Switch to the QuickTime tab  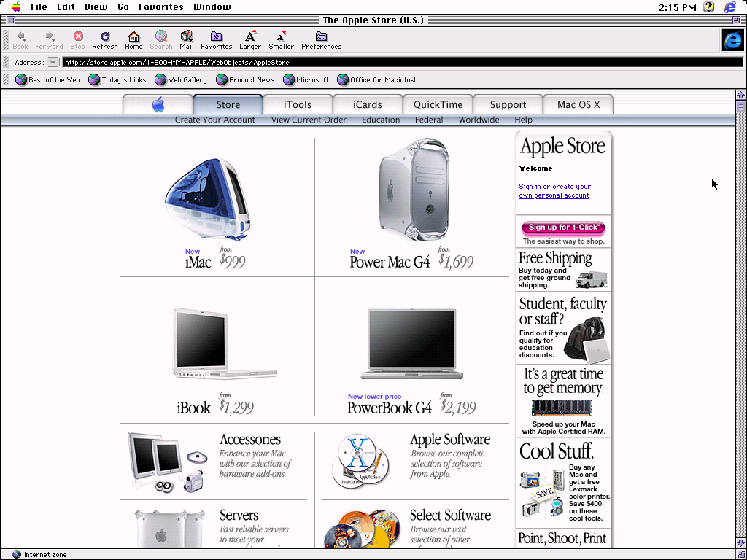click(438, 104)
